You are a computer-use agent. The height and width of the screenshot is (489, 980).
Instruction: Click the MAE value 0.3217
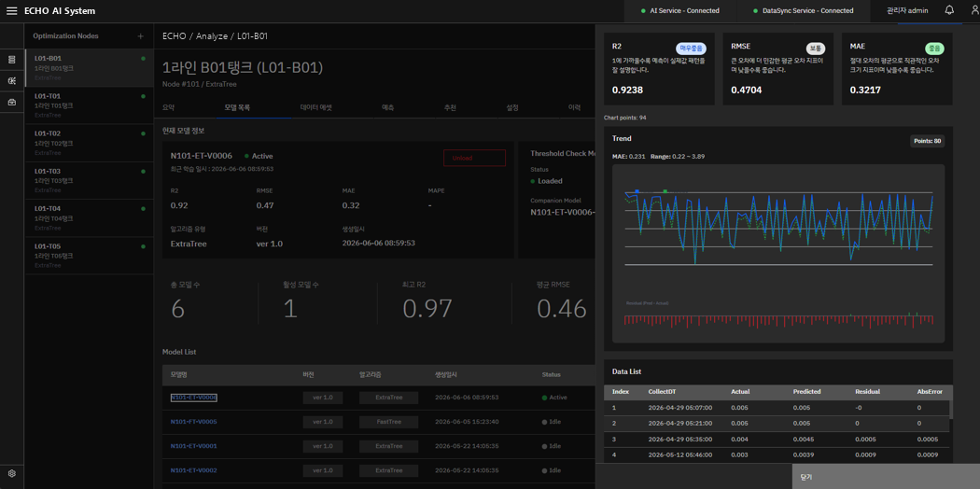865,90
